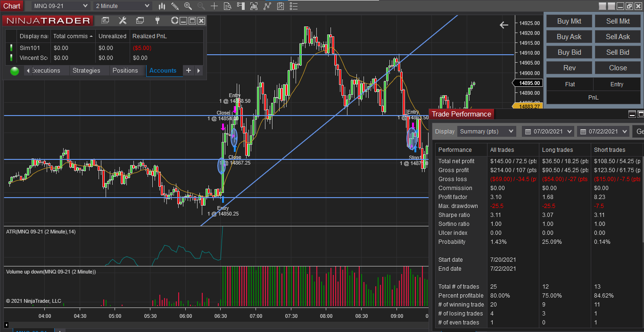Click the Total net profit row label

tap(456, 161)
